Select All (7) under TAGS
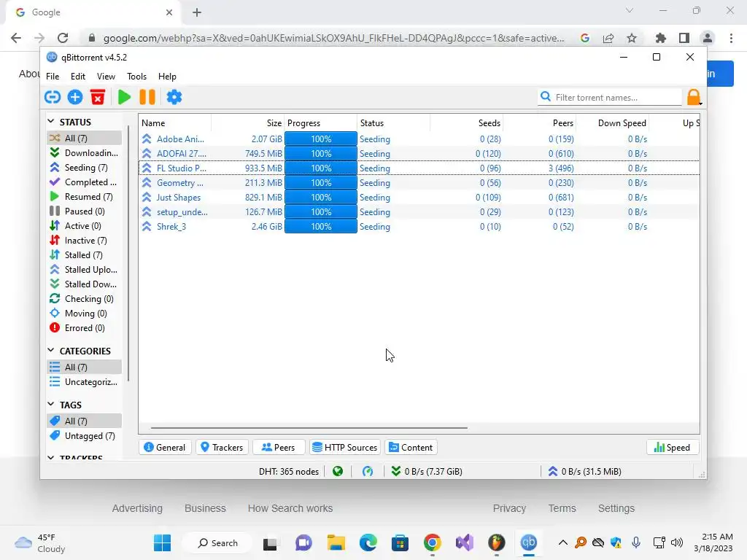 84,421
